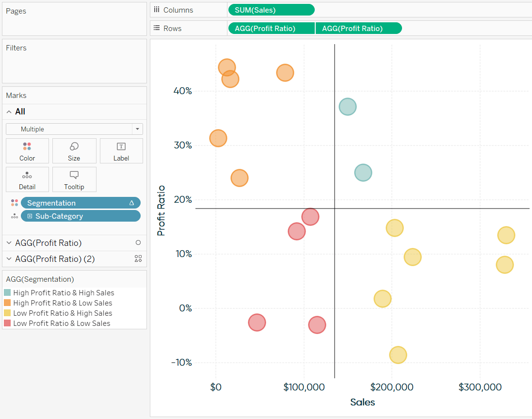
Task: Select the Size button on the Marks card
Action: pyautogui.click(x=74, y=150)
